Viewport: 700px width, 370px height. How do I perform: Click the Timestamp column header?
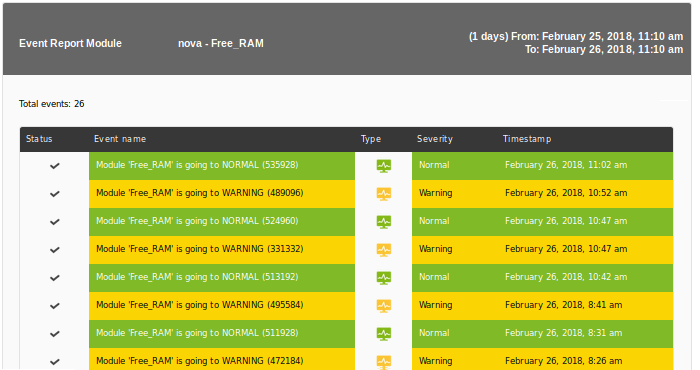coord(527,139)
